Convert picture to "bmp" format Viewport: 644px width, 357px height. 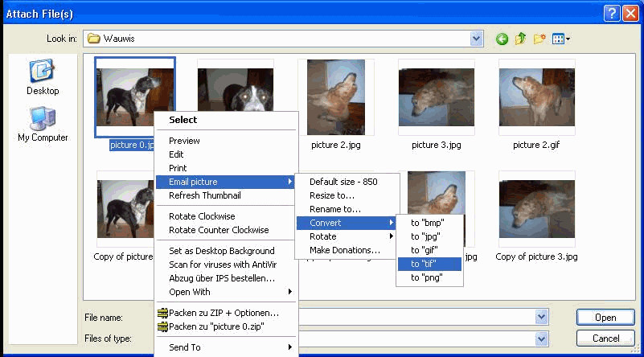429,223
